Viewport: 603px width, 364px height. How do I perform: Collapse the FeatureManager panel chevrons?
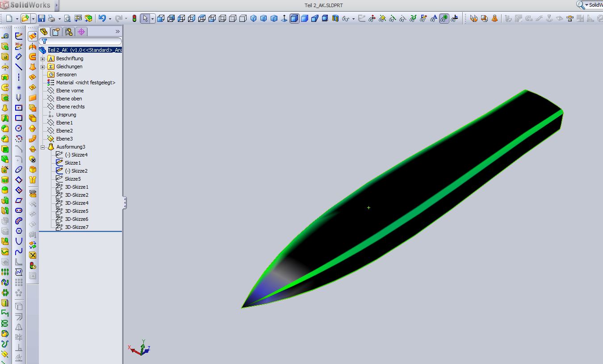tap(117, 32)
